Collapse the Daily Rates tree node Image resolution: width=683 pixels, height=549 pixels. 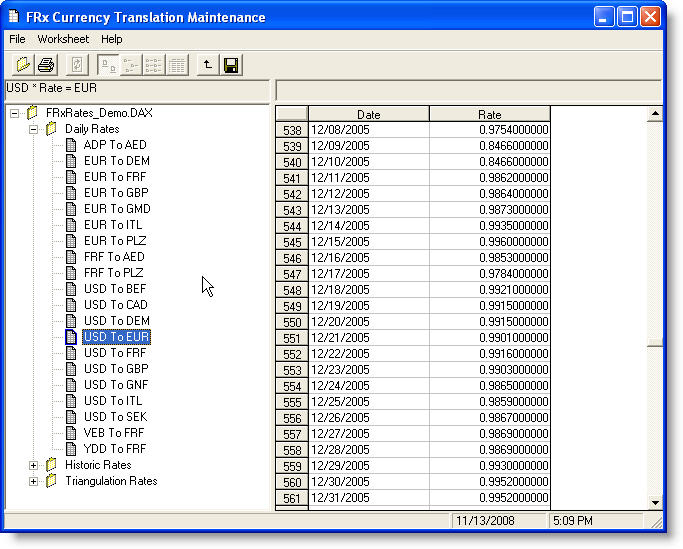(x=33, y=129)
